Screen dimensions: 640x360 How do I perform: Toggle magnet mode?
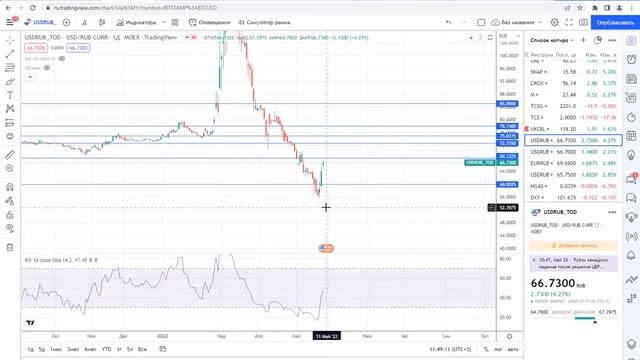(x=10, y=187)
